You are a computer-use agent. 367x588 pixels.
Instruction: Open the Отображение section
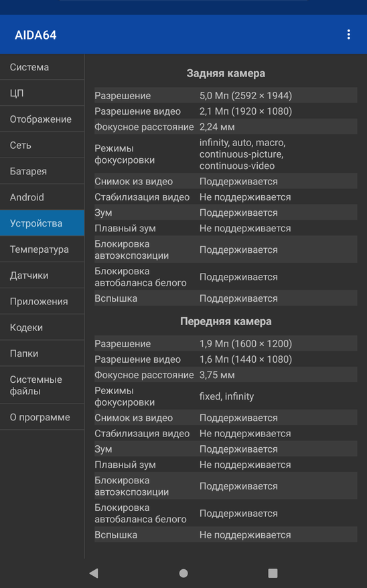point(42,119)
